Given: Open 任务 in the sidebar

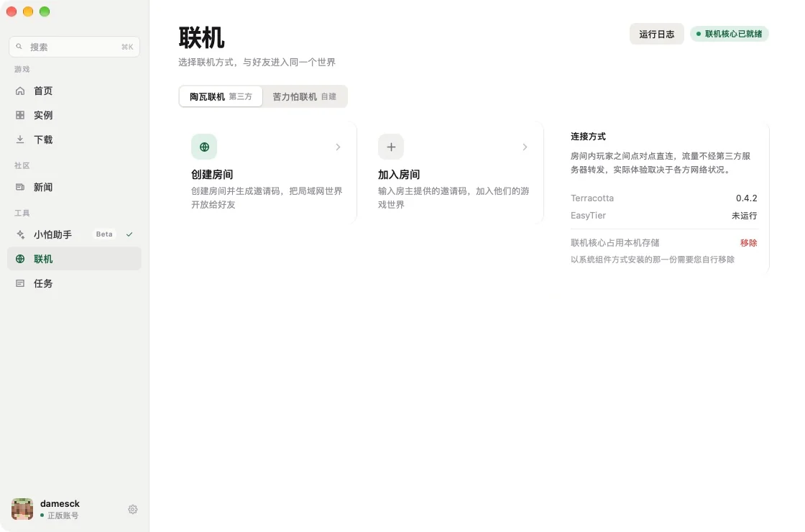Looking at the screenshot, I should (x=75, y=283).
